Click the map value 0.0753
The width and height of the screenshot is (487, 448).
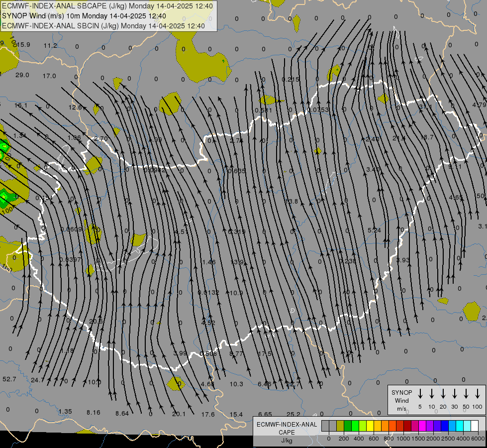[x=318, y=110]
